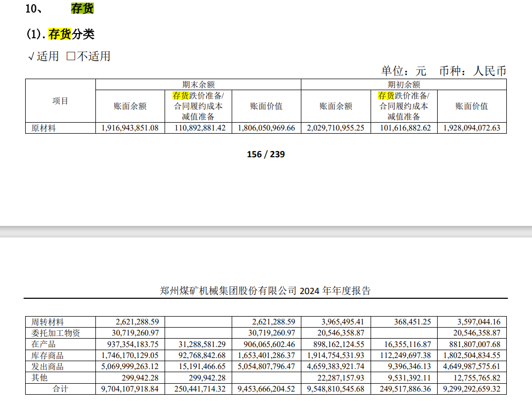Click the value 22,287,157.93
532x401 pixels.
click(x=341, y=377)
